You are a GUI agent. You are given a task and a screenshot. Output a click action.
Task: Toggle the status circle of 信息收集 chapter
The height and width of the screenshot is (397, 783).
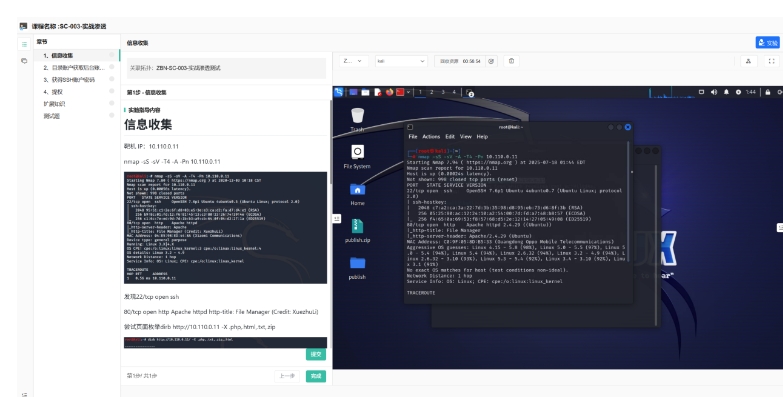pyautogui.click(x=112, y=55)
